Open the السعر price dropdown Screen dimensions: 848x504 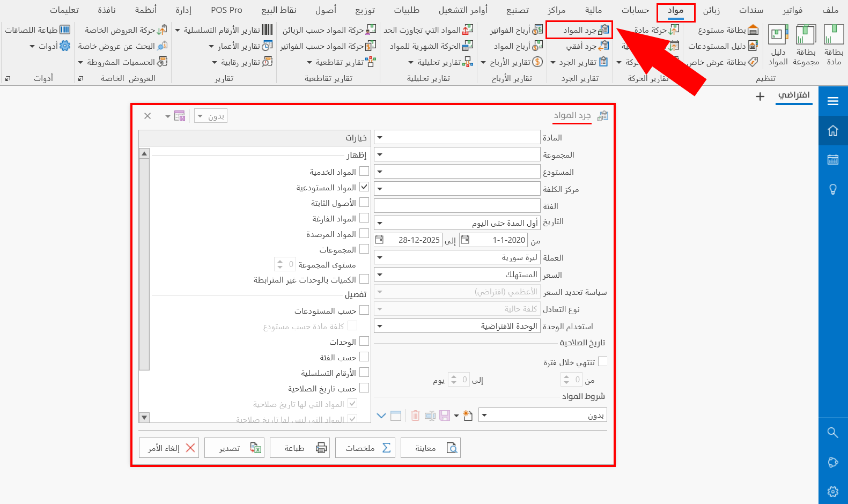pyautogui.click(x=380, y=275)
